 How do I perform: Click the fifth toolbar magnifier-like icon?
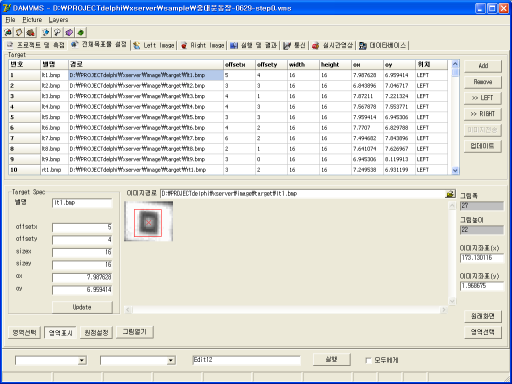(57, 32)
